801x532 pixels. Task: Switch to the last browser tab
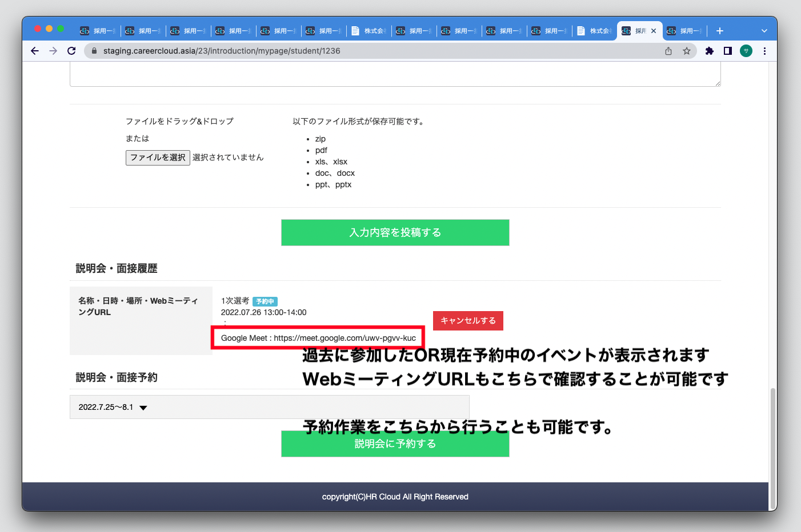pos(684,31)
